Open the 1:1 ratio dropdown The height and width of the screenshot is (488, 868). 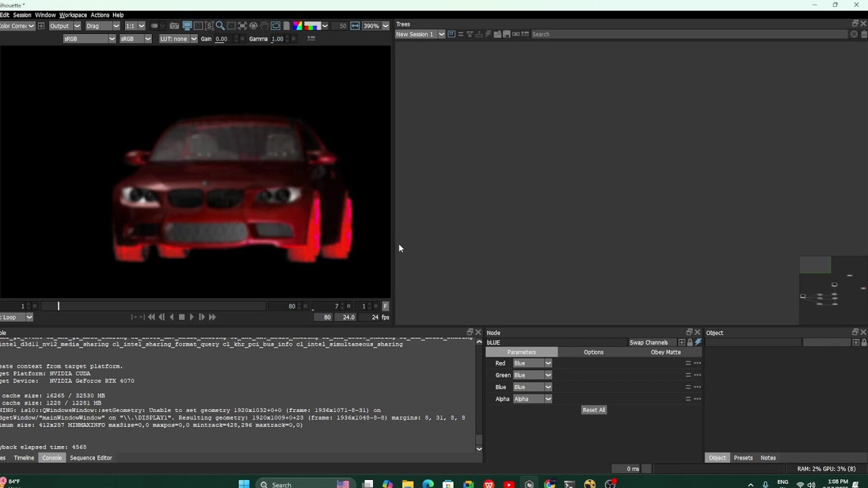pos(135,26)
